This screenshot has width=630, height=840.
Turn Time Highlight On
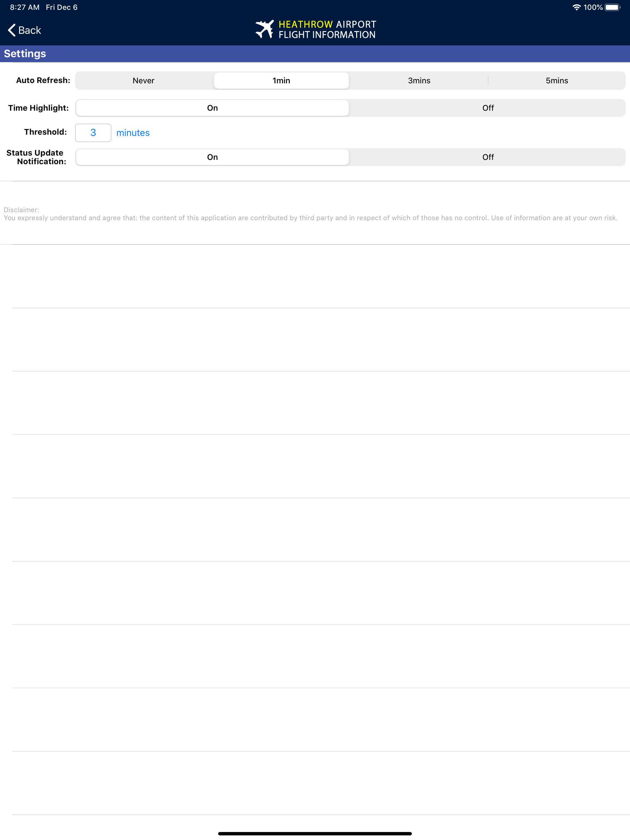(212, 108)
